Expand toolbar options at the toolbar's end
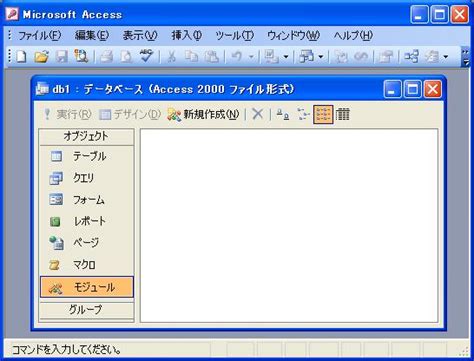 pos(466,57)
